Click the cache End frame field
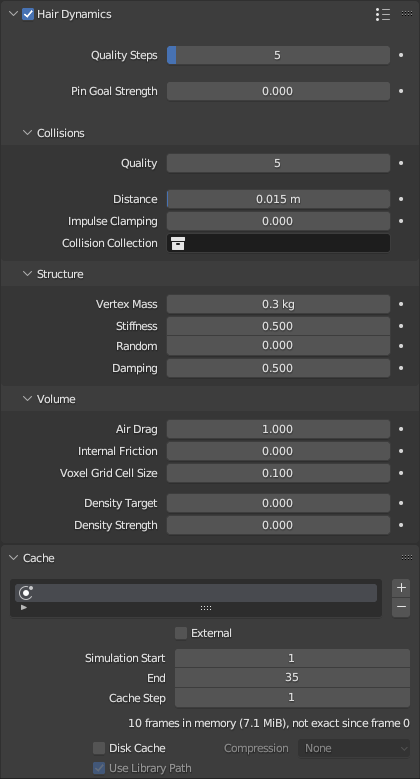The image size is (420, 780). pyautogui.click(x=292, y=678)
